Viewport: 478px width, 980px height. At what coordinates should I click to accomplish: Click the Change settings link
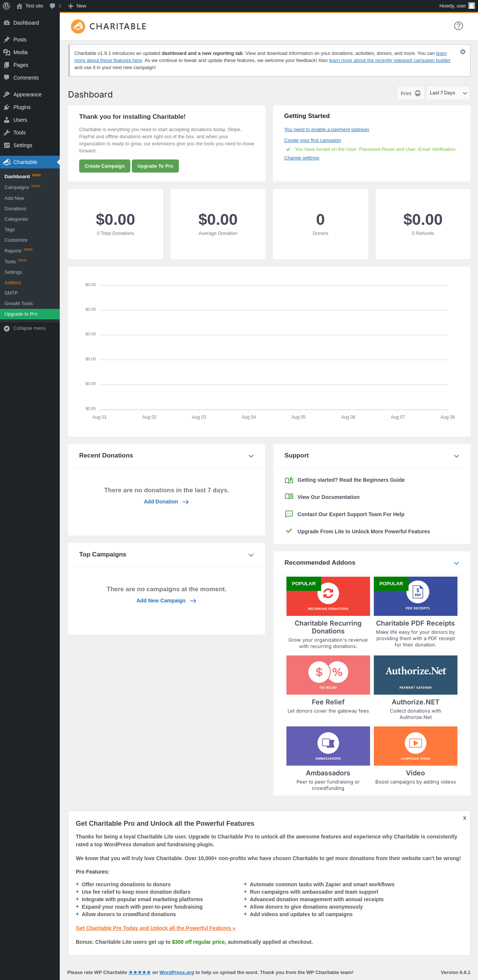tap(302, 158)
